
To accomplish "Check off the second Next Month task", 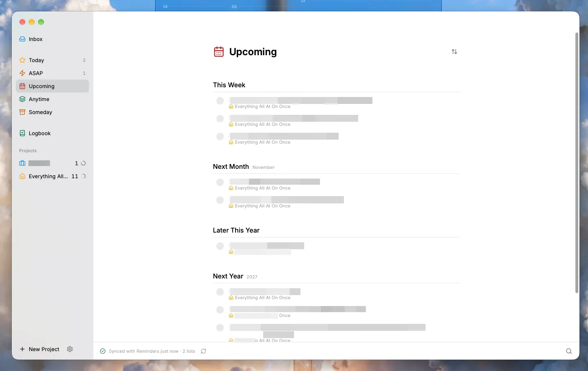I will point(220,200).
